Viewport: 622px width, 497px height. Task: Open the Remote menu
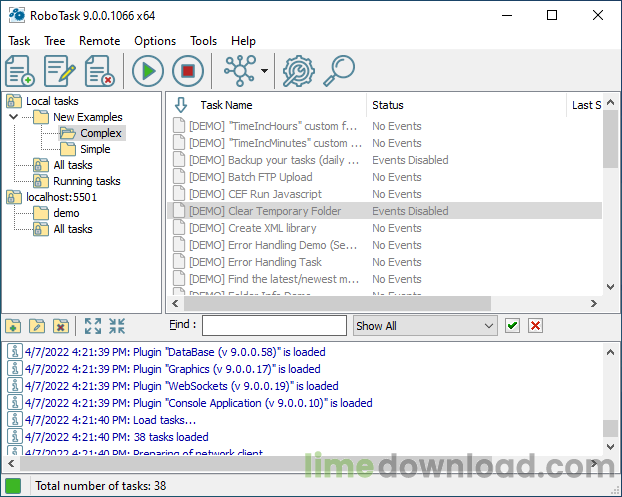click(100, 41)
